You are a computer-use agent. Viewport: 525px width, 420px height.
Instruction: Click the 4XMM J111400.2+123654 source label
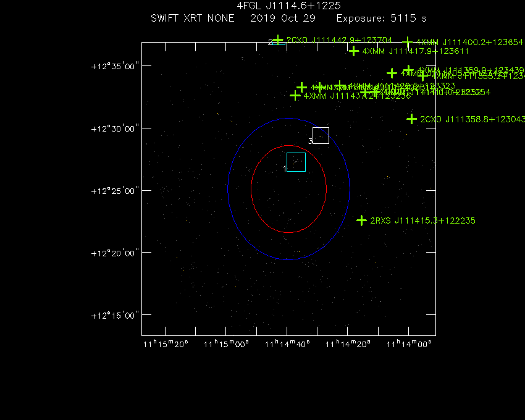coord(469,42)
